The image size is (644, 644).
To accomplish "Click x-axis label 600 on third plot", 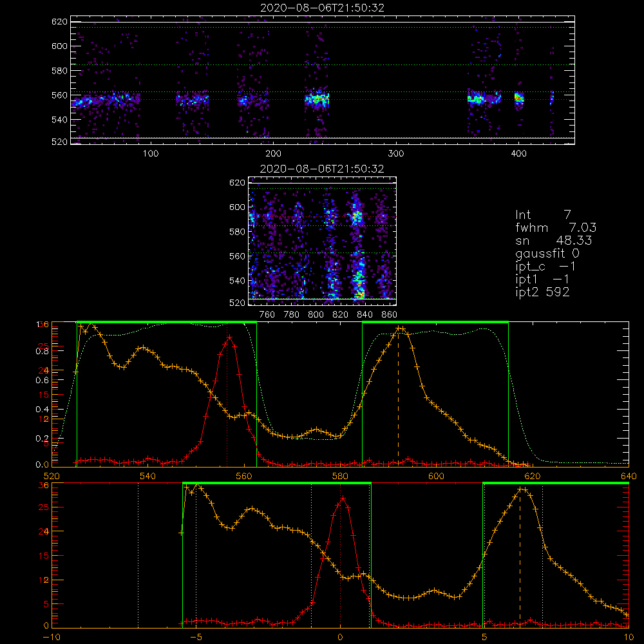I will tap(436, 477).
